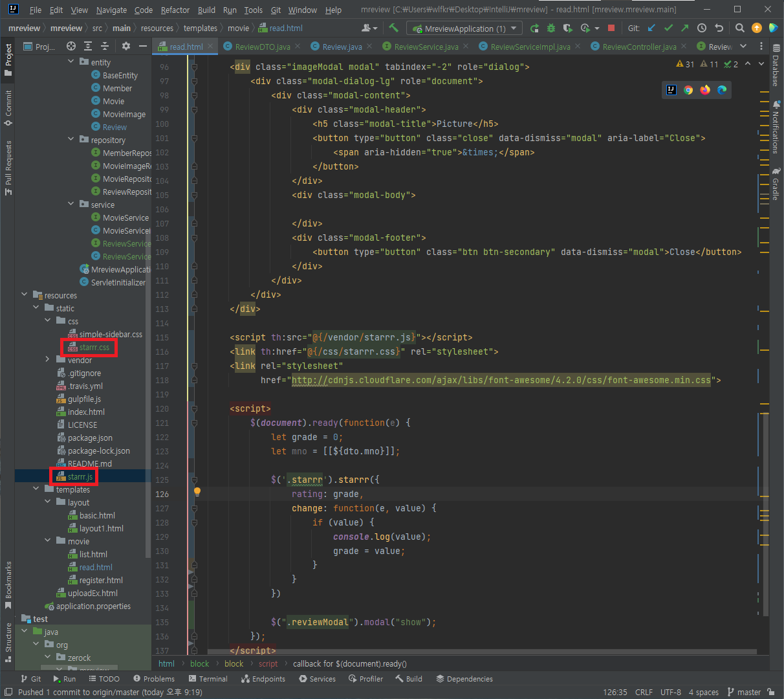784x699 pixels.
Task: Switch to ReviewController.java tab
Action: click(639, 47)
